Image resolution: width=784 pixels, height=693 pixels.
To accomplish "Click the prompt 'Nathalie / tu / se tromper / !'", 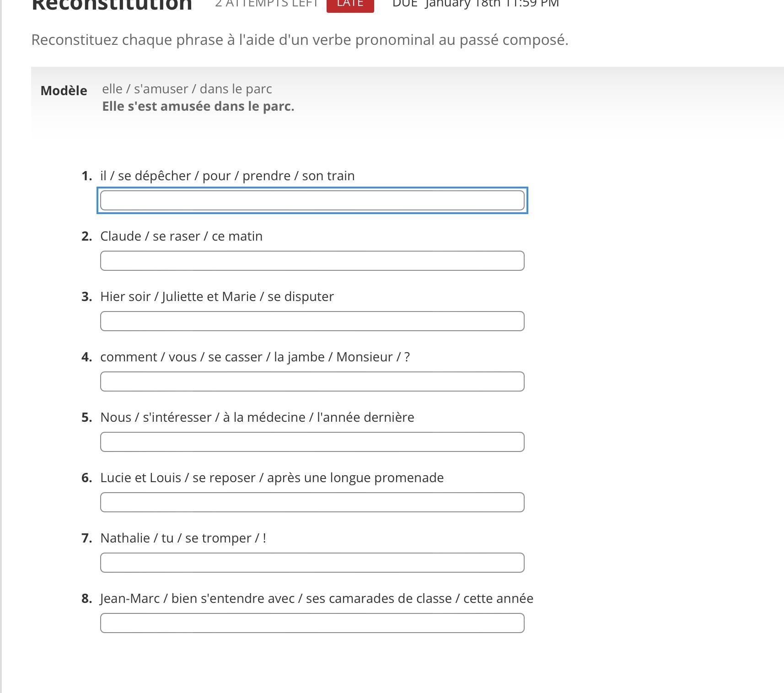I will coord(183,538).
